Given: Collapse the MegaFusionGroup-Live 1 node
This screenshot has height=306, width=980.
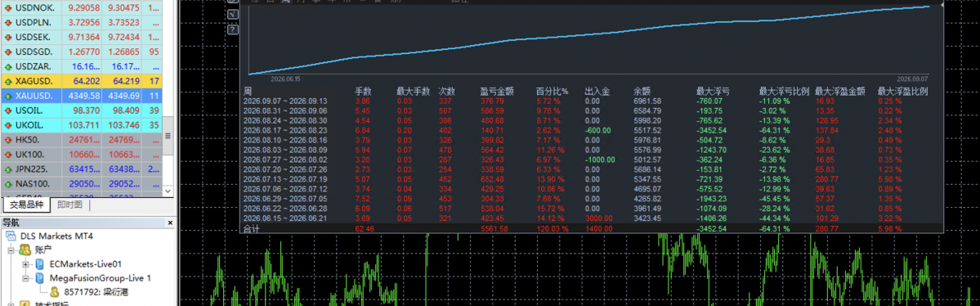Looking at the screenshot, I should click(x=25, y=278).
